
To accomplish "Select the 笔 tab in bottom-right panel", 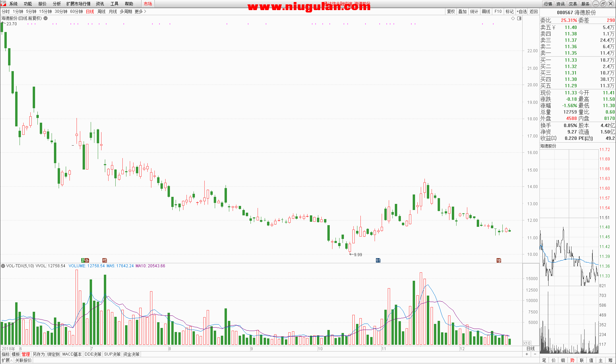I will (x=544, y=360).
